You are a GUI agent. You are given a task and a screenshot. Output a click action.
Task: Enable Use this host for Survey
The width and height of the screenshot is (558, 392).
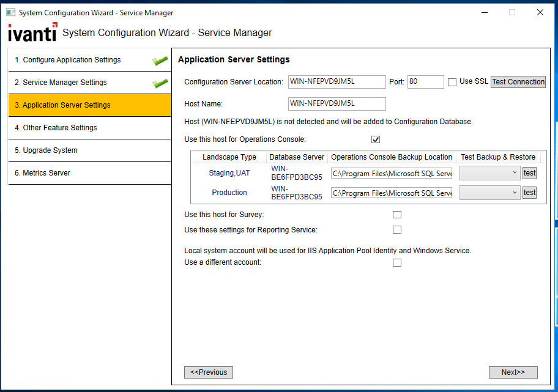click(397, 215)
